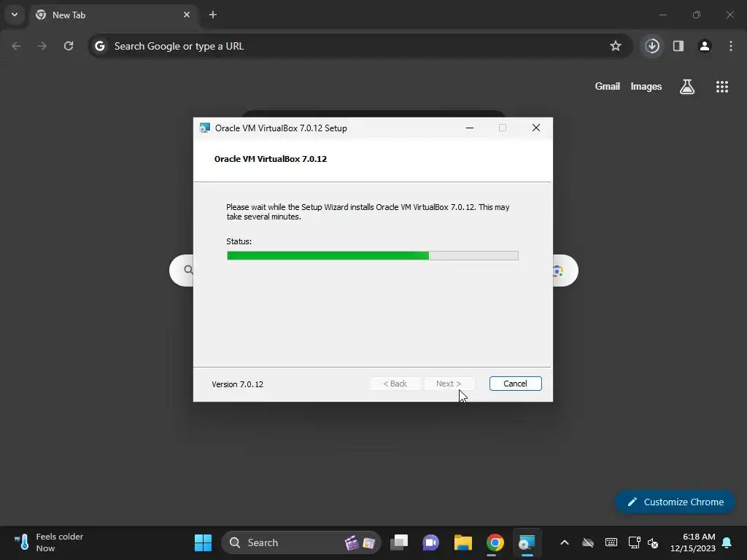The image size is (747, 560).
Task: Open the network and volume tray icons
Action: tap(643, 542)
